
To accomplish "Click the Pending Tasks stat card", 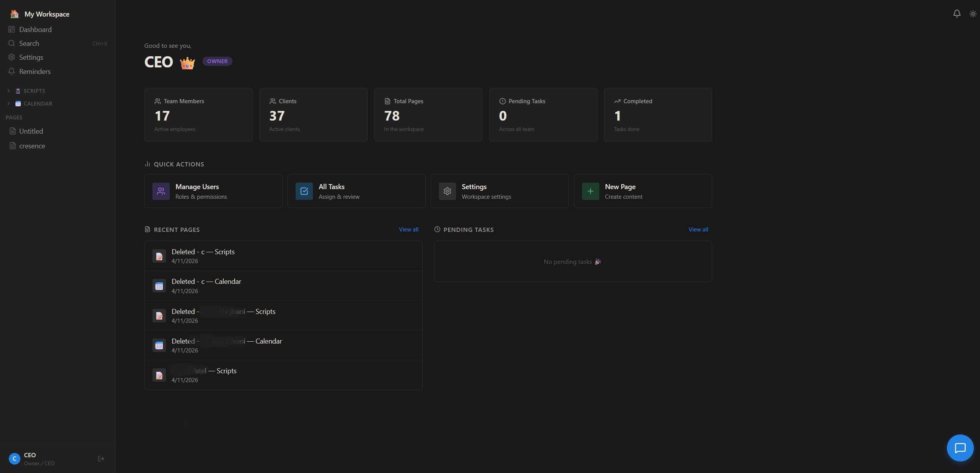I will (543, 115).
